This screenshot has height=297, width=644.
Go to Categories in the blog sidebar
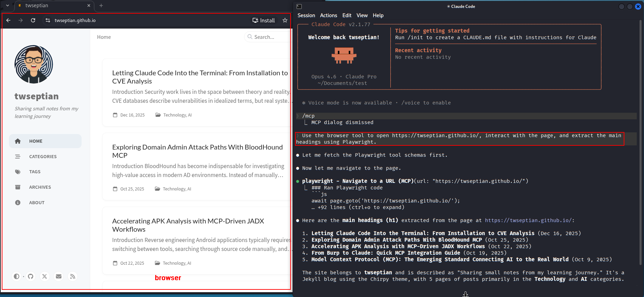43,156
